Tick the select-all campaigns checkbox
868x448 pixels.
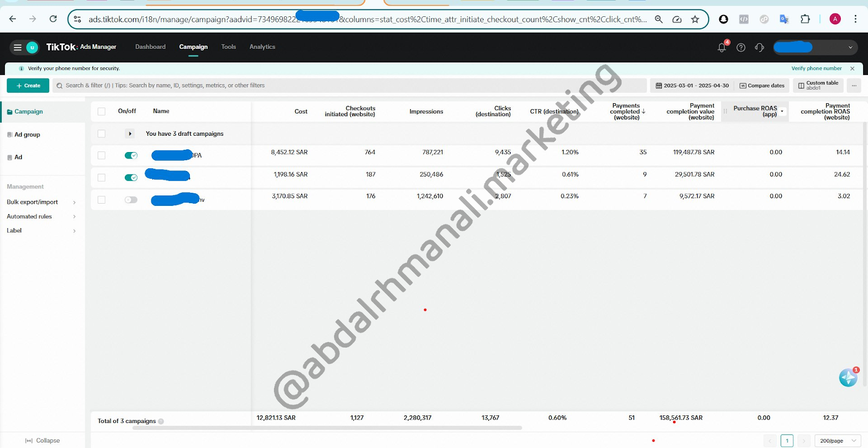click(x=101, y=111)
